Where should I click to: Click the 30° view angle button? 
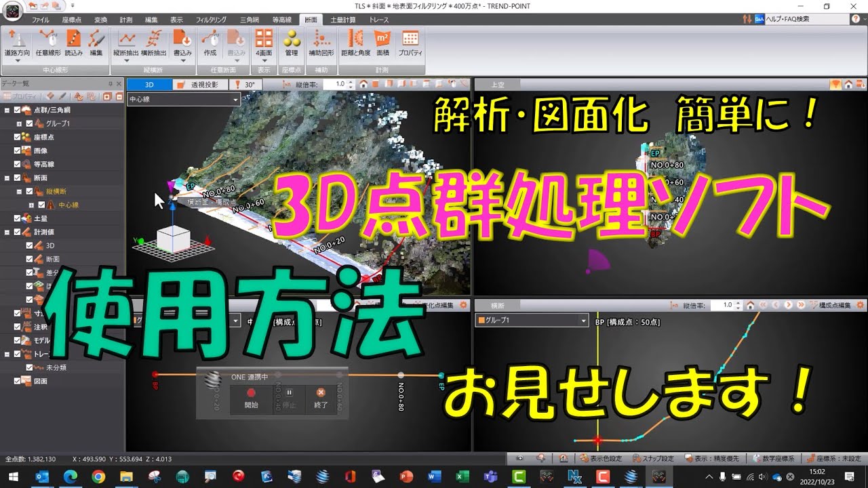[x=245, y=85]
